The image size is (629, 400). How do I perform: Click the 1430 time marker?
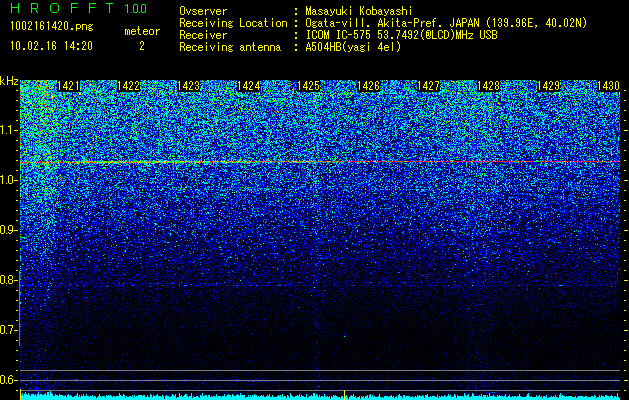coord(608,86)
